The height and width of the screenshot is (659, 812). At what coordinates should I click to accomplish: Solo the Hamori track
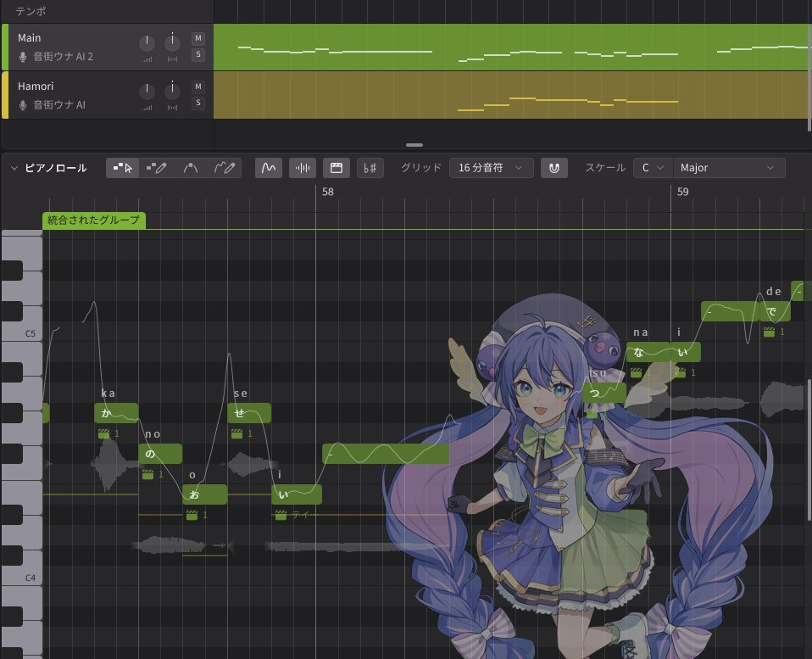197,103
